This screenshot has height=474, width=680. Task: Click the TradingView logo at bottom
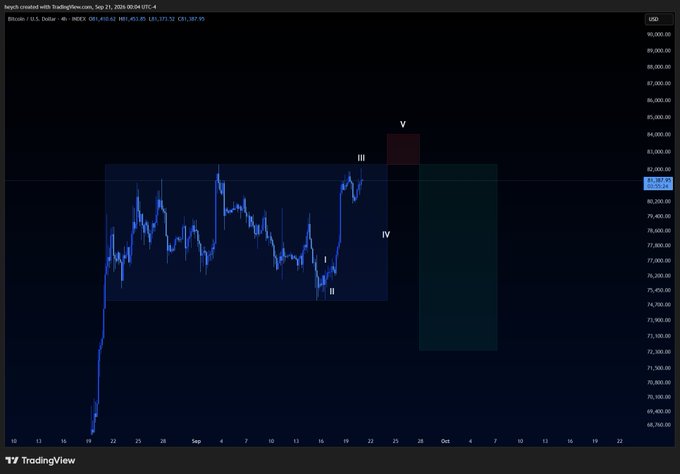click(40, 460)
